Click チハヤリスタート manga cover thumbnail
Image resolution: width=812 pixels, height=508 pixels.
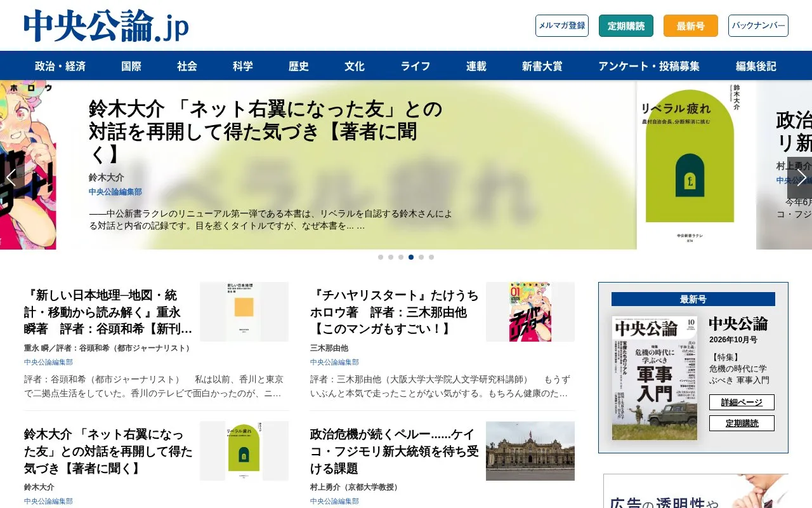click(x=530, y=312)
